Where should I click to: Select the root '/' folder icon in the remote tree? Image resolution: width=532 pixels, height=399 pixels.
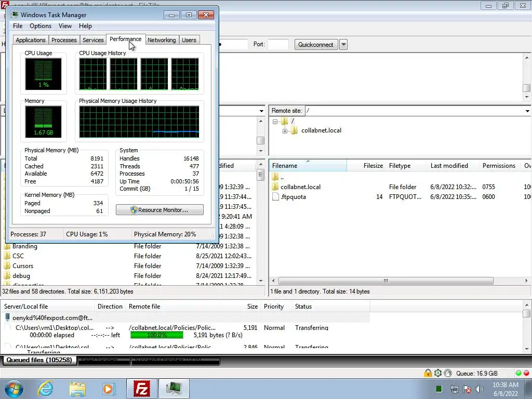pyautogui.click(x=285, y=121)
